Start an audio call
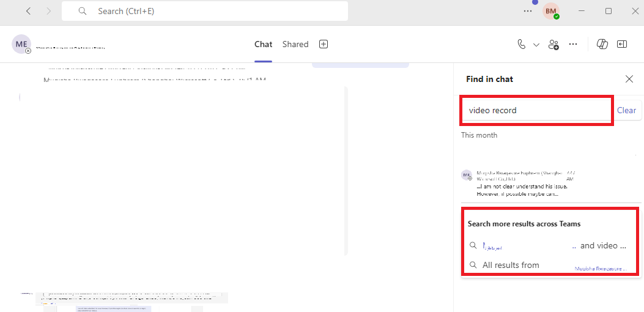This screenshot has width=644, height=312. point(521,45)
